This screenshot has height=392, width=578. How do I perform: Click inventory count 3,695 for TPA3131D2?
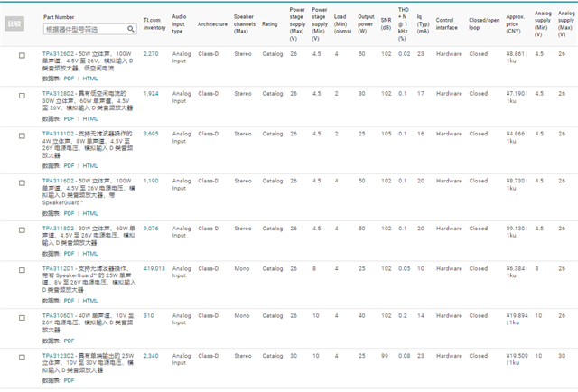pyautogui.click(x=151, y=134)
